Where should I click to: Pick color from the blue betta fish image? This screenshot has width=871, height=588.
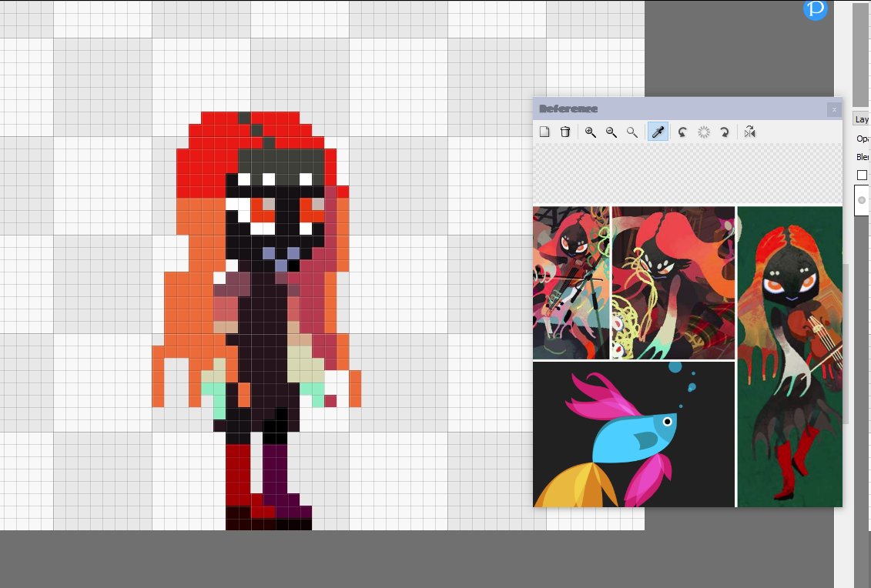[634, 434]
